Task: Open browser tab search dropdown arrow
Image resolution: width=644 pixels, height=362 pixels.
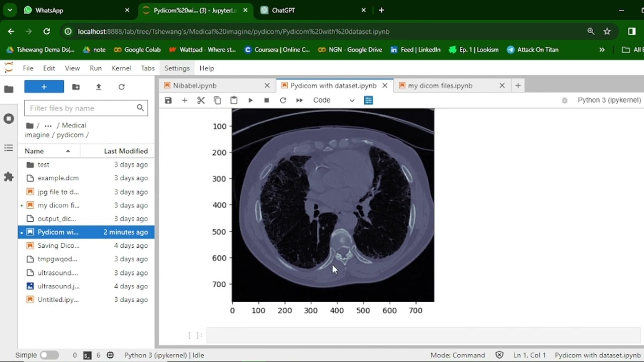Action: pos(10,10)
